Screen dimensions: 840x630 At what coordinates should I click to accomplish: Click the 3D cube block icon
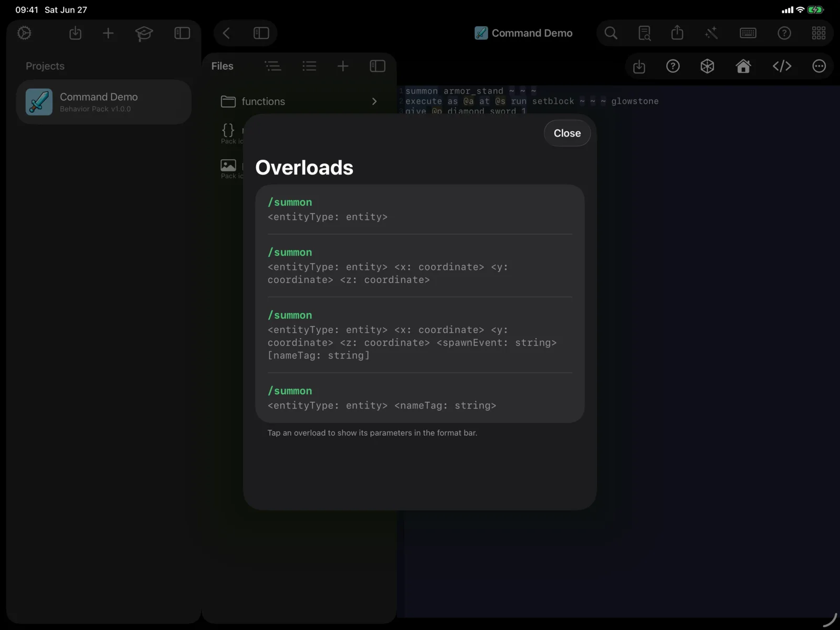point(707,66)
